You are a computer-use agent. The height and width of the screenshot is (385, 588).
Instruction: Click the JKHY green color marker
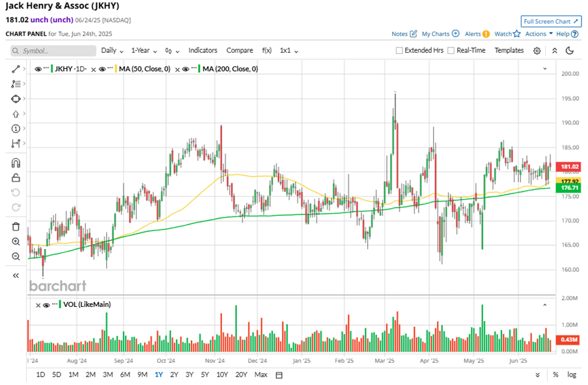(51, 69)
